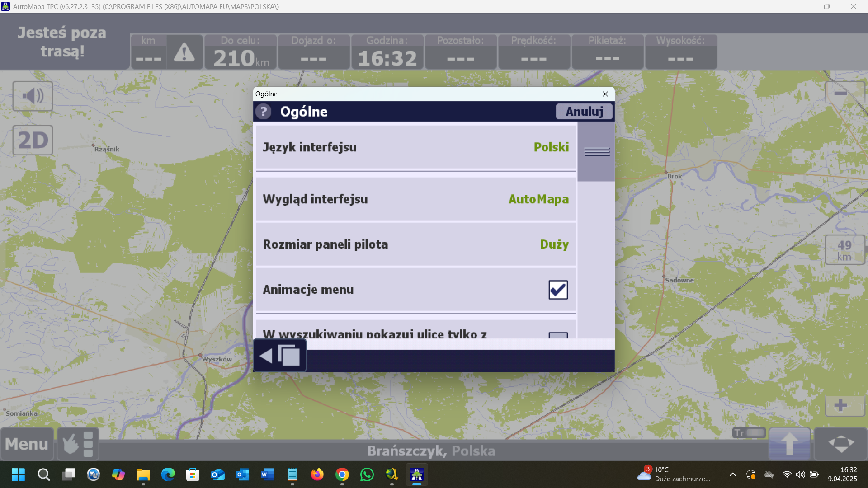
Task: Toggle the street search filter checkbox
Action: tap(558, 335)
